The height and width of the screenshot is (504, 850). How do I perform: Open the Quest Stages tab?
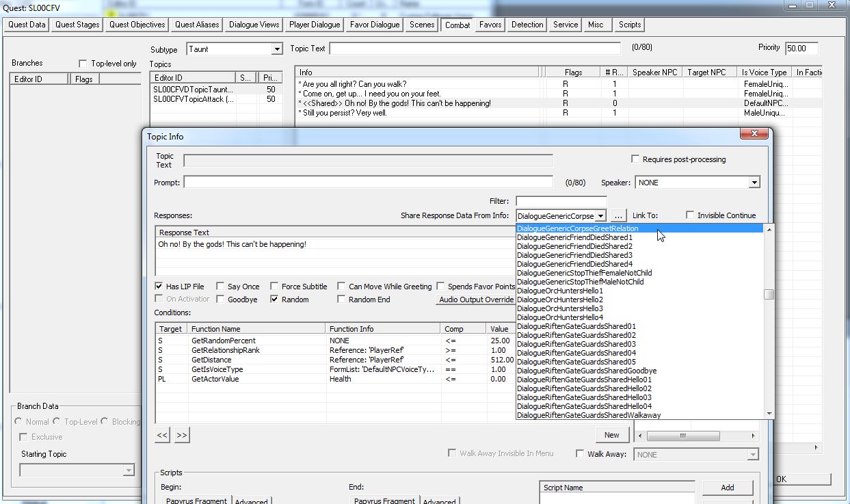click(x=77, y=25)
